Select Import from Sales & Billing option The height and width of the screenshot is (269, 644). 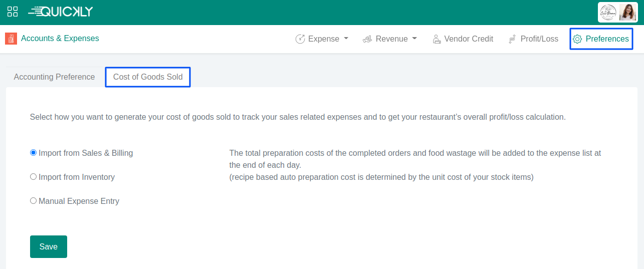pyautogui.click(x=34, y=153)
